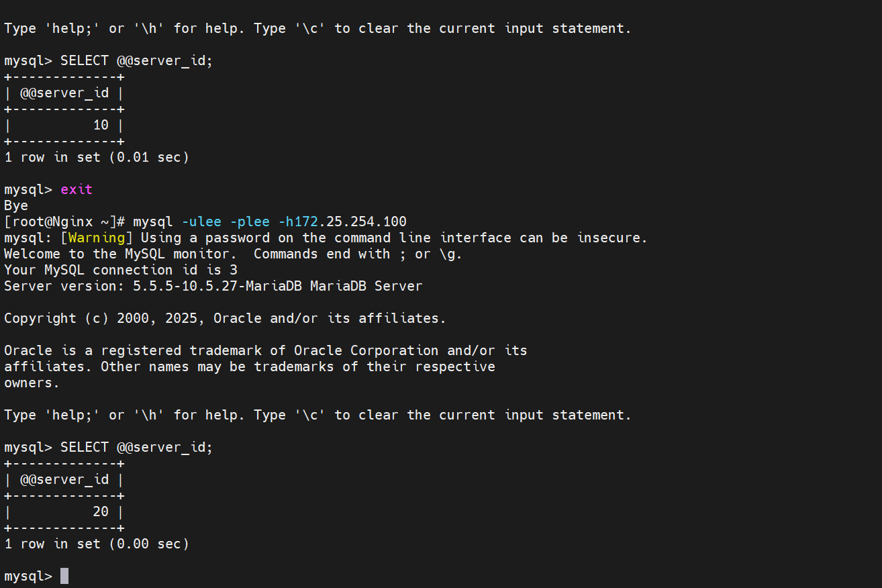Click the connection id is 3 line
The height and width of the screenshot is (588, 882).
click(121, 270)
